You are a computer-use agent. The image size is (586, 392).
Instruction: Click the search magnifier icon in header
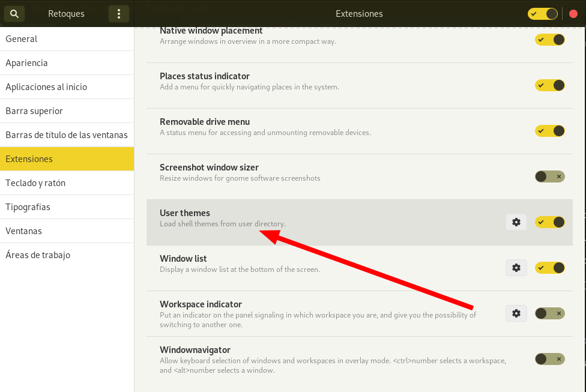pyautogui.click(x=15, y=13)
